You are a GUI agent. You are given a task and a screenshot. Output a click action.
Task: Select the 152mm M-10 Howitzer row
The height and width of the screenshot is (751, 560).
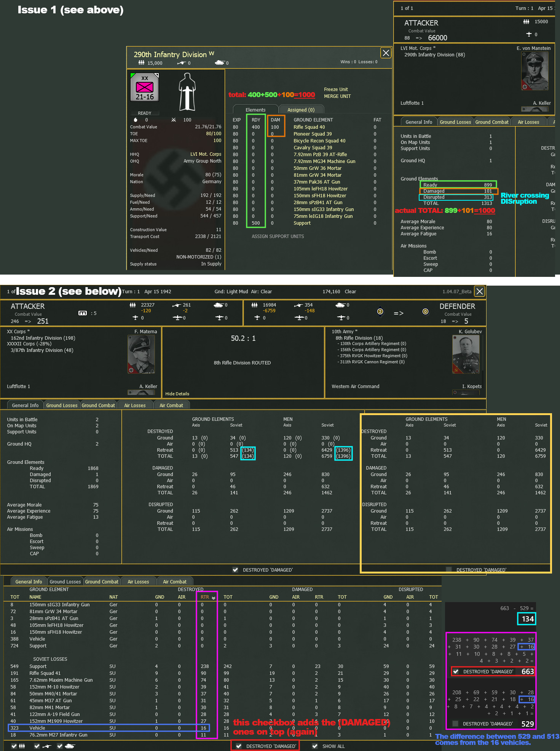tap(223, 687)
